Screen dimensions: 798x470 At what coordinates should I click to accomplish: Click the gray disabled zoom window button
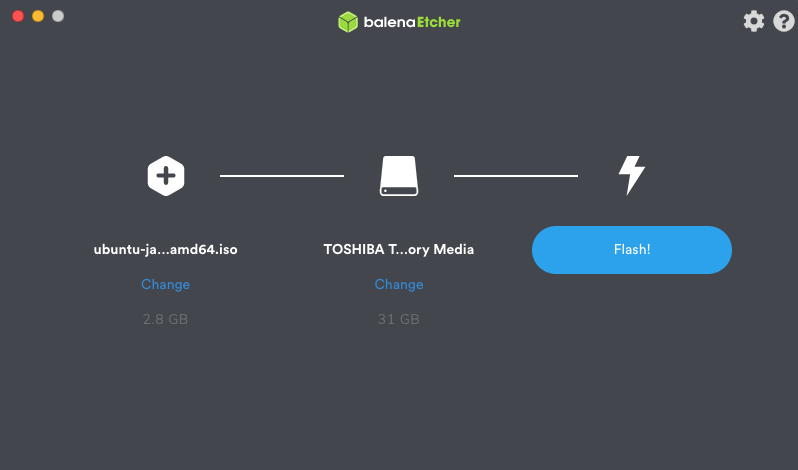(58, 16)
